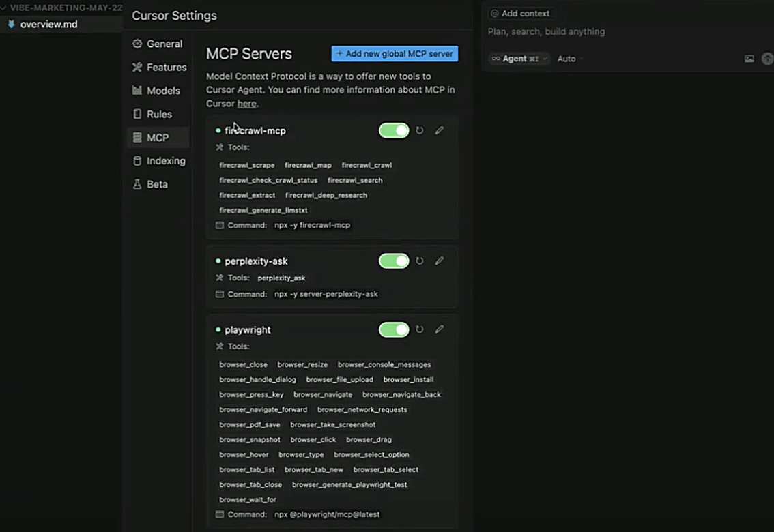
Task: Click the firecrawl_generate_llmstxt tool tag
Action: point(263,210)
